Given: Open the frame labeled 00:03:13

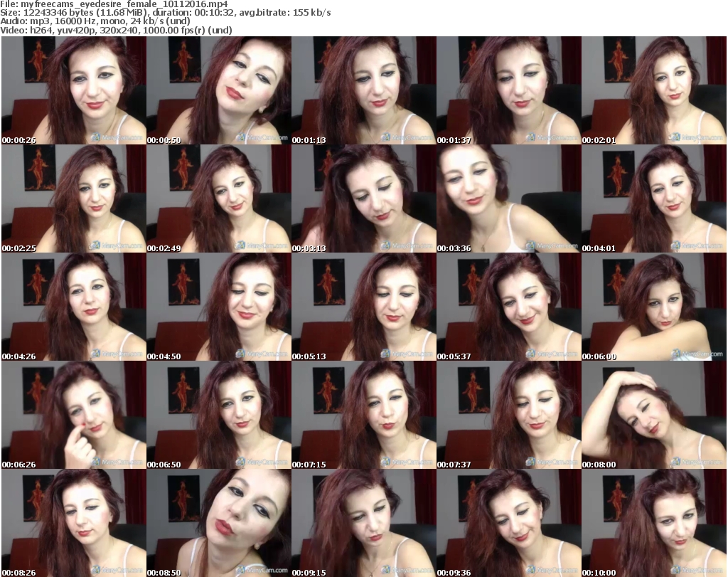Looking at the screenshot, I should tap(363, 198).
